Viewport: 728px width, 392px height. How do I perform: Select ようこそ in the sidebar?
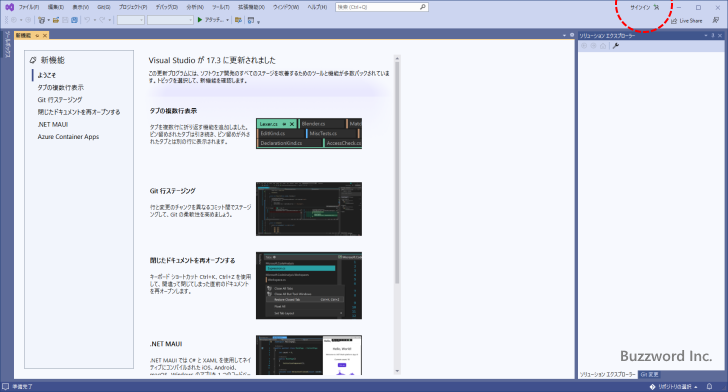46,75
